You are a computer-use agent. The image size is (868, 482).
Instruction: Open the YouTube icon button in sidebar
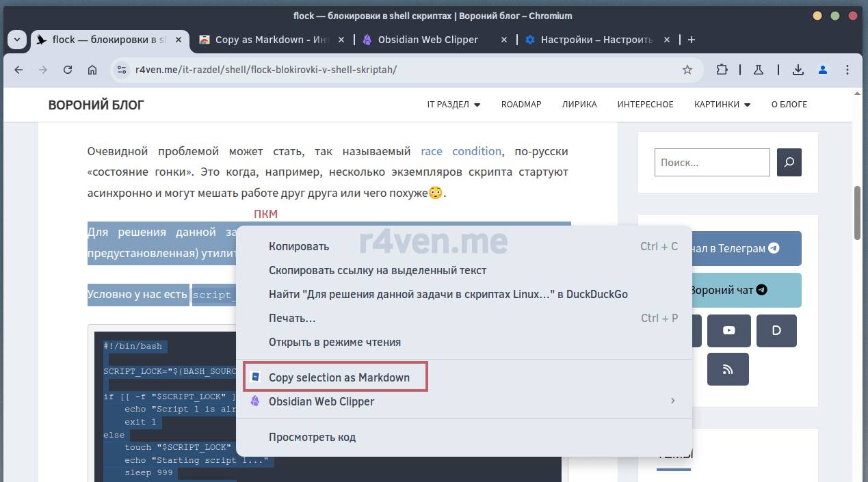point(728,331)
